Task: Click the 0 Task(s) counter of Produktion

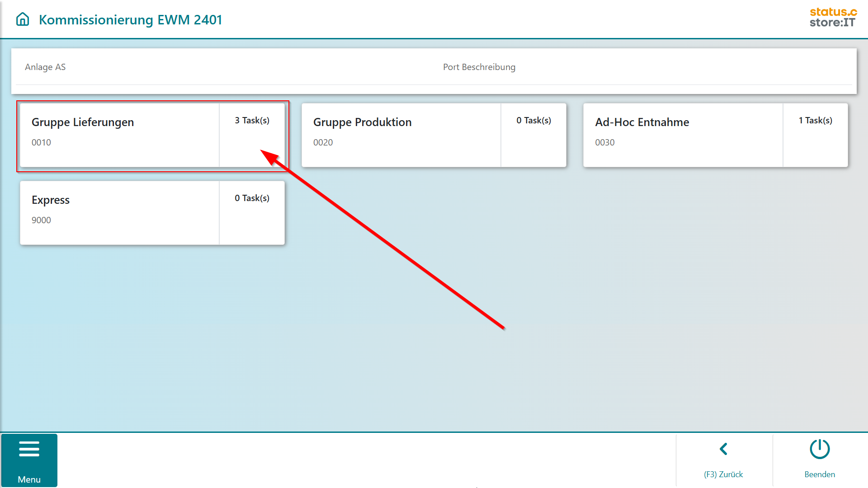Action: (533, 121)
